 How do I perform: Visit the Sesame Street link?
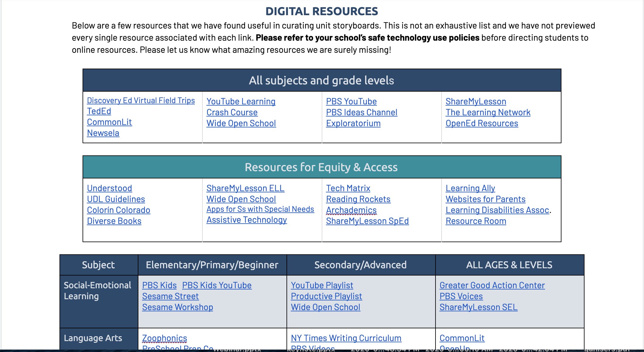(x=170, y=296)
